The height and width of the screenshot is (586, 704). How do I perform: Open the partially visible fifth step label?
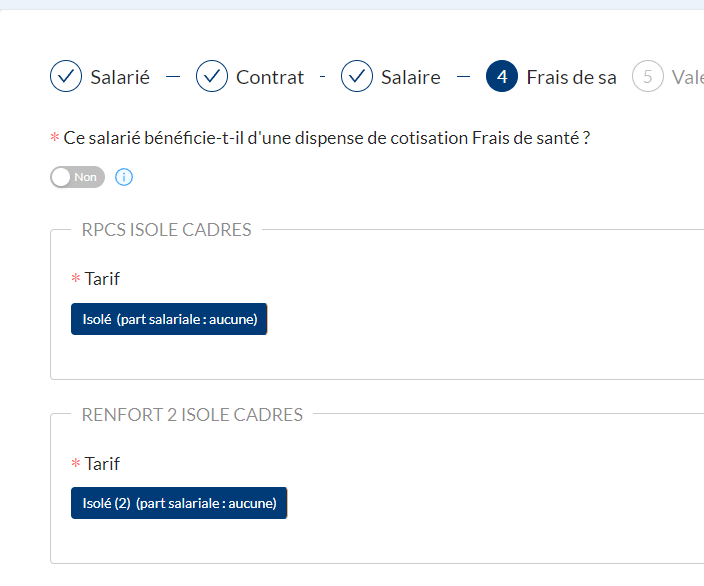coord(688,77)
